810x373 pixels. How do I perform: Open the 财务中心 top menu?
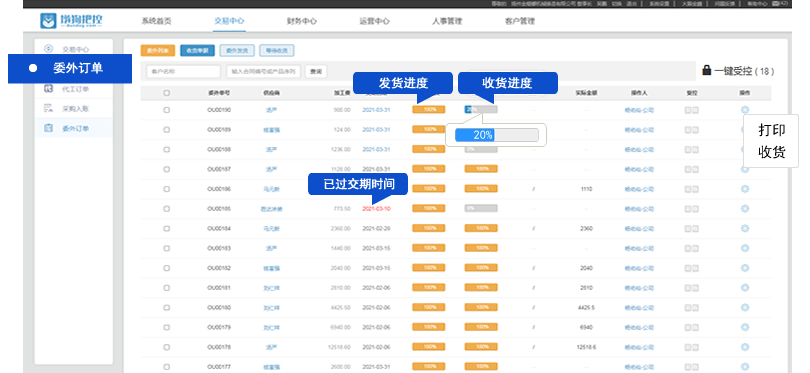click(x=302, y=21)
